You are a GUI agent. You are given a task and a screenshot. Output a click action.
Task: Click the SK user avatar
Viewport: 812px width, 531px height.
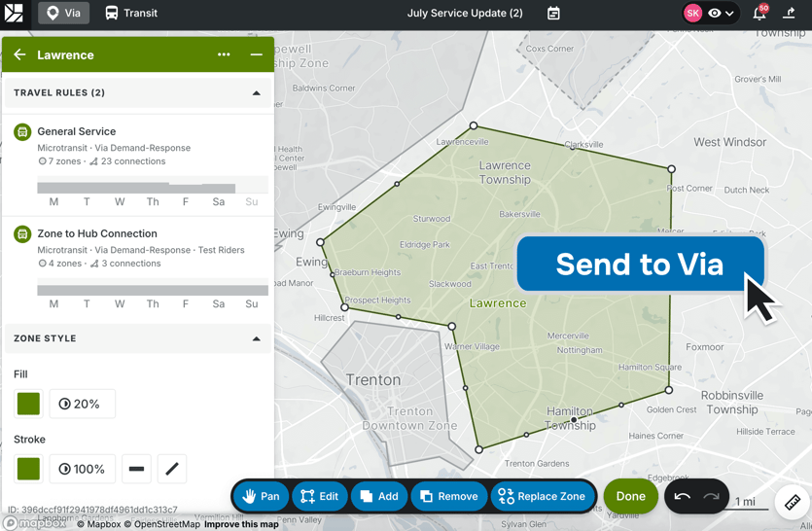(693, 14)
